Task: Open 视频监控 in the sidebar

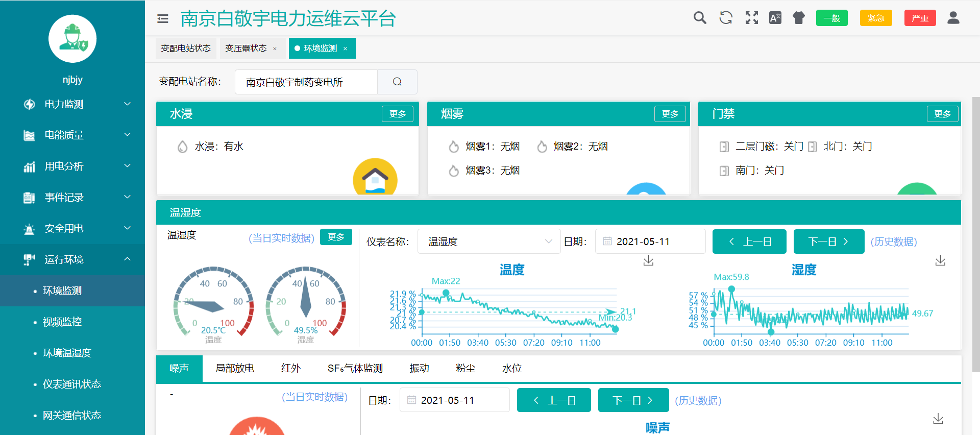Action: point(72,322)
